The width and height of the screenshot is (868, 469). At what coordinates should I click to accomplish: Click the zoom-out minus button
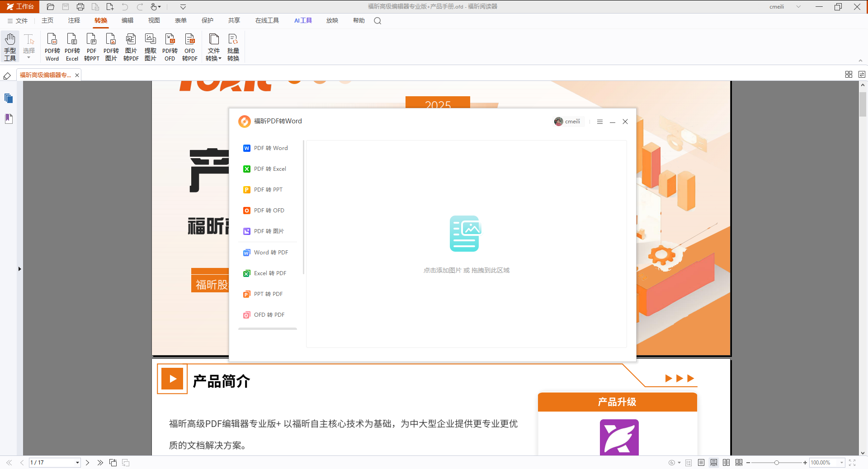coord(748,463)
